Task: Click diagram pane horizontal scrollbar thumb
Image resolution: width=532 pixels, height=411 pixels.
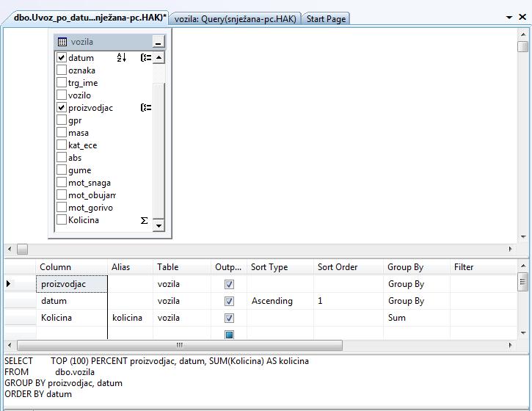Action: pyautogui.click(x=23, y=249)
